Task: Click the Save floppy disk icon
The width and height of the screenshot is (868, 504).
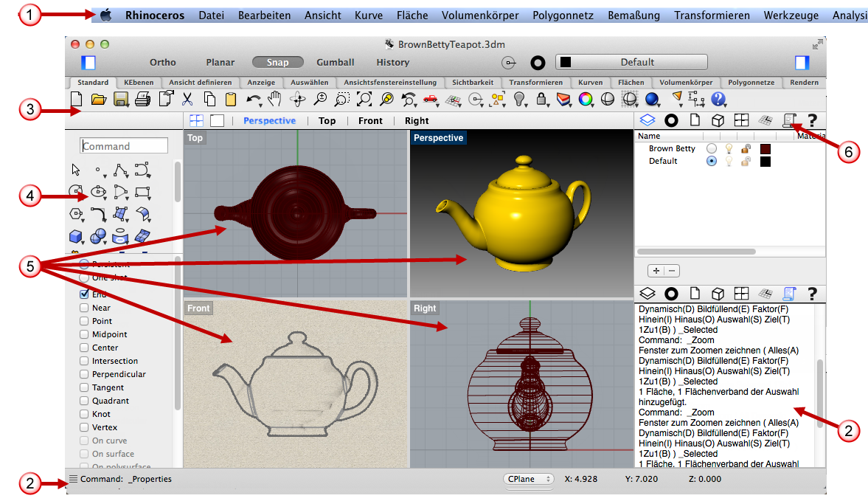Action: [x=121, y=100]
